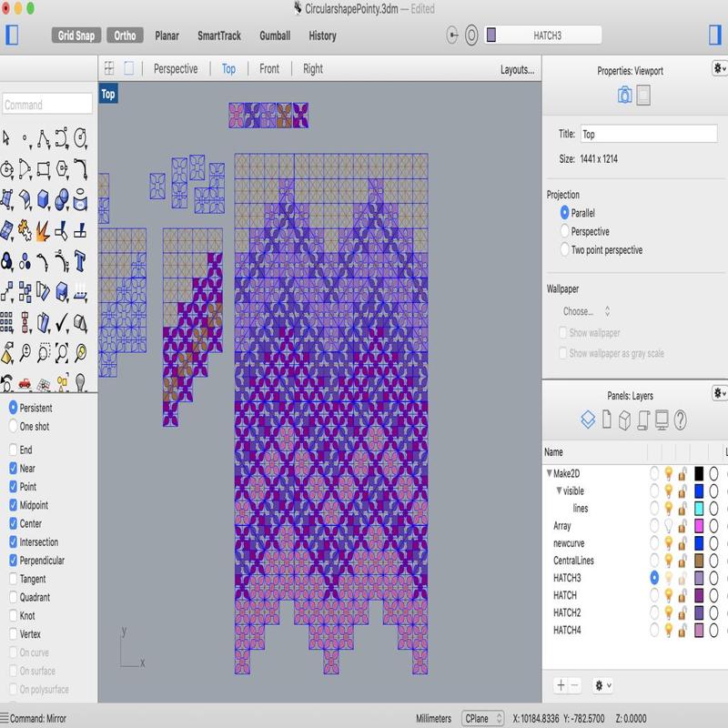This screenshot has height=728, width=728.
Task: Toggle the Grid Snap button
Action: (x=76, y=35)
